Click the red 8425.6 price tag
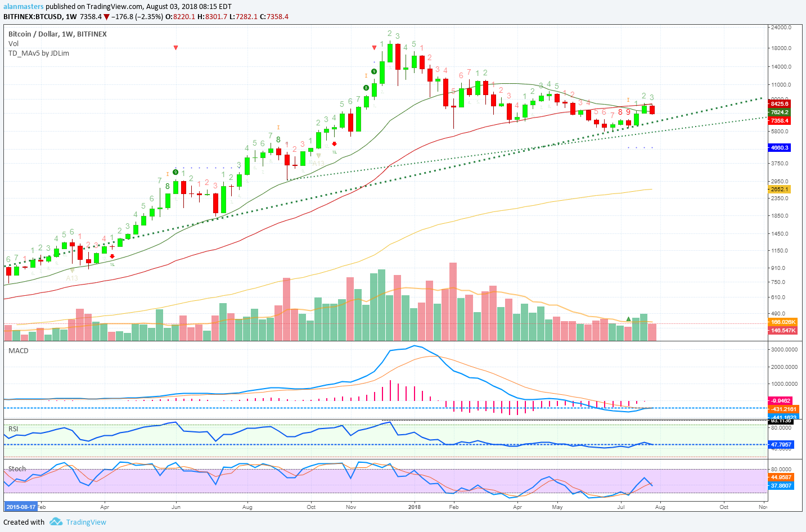806x532 pixels. tap(779, 104)
